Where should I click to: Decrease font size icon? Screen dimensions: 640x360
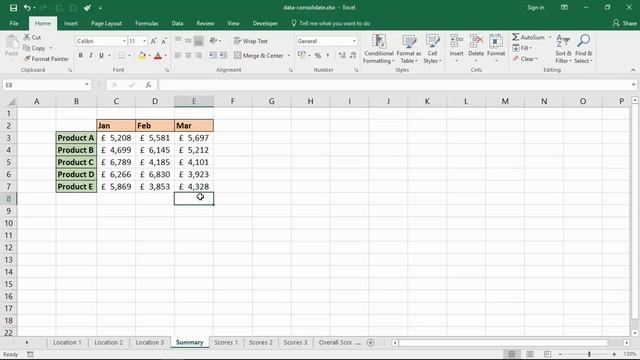[x=164, y=41]
